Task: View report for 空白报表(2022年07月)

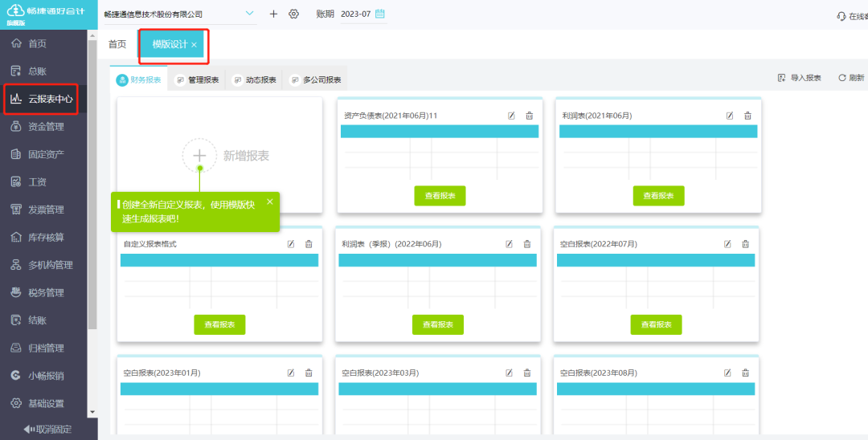Action: coord(656,324)
